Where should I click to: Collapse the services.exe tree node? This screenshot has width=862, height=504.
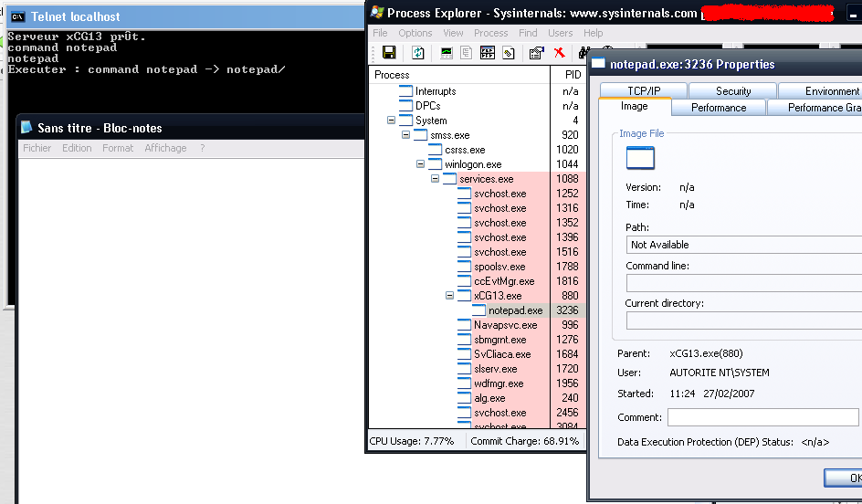[435, 179]
